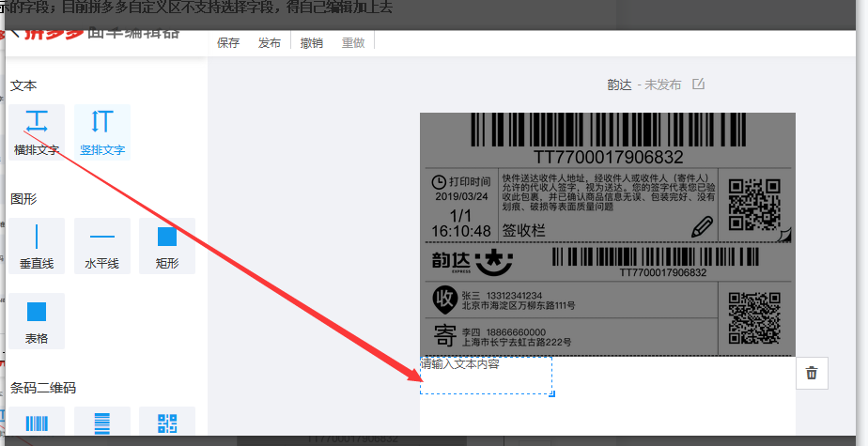Add a 水平线 horizontal line shape
Viewport: 868px width, 446px height.
click(102, 246)
